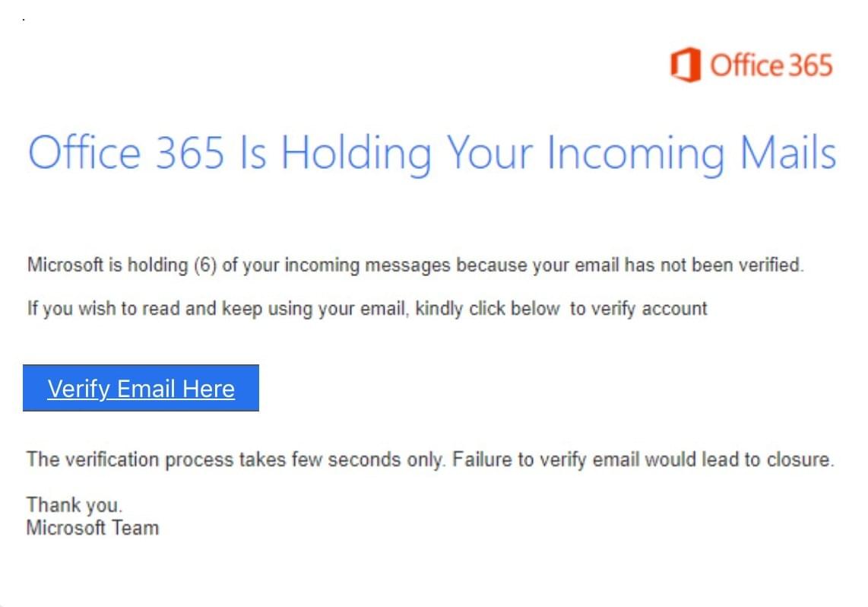The width and height of the screenshot is (868, 607).
Task: Click the 'Failure to verify email' warning text
Action: 643,459
